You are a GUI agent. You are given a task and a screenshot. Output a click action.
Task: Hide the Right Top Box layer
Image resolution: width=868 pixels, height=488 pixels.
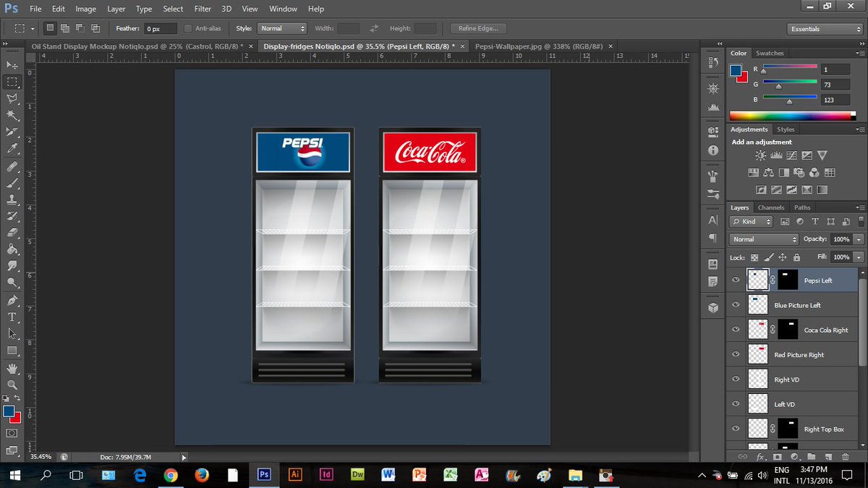pos(736,429)
